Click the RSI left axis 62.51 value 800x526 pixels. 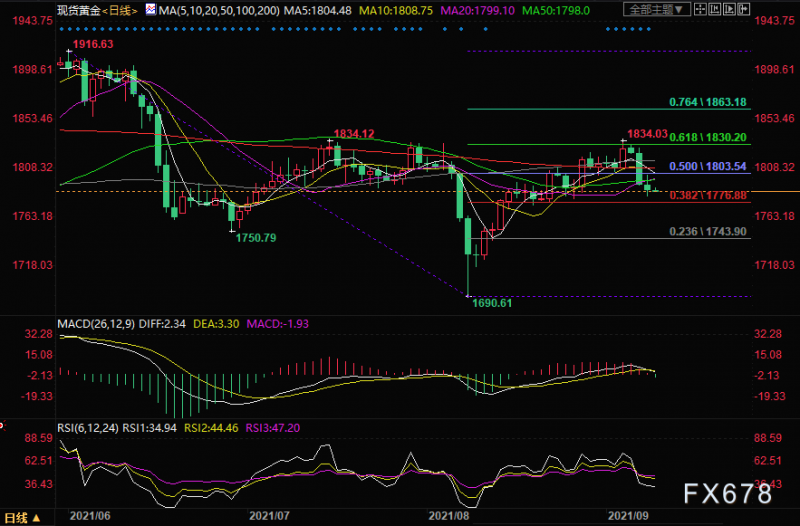[x=39, y=461]
